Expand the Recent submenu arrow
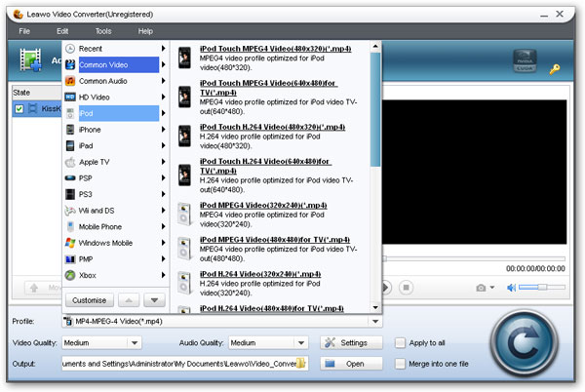Screen dimensions: 585x392 pyautogui.click(x=164, y=49)
